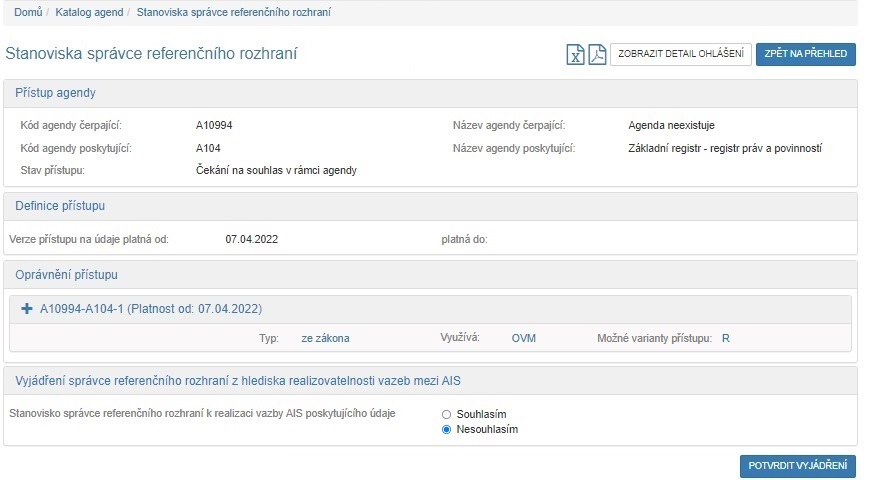Click the 'ze zákona' type value
The width and height of the screenshot is (880, 480).
click(x=325, y=338)
